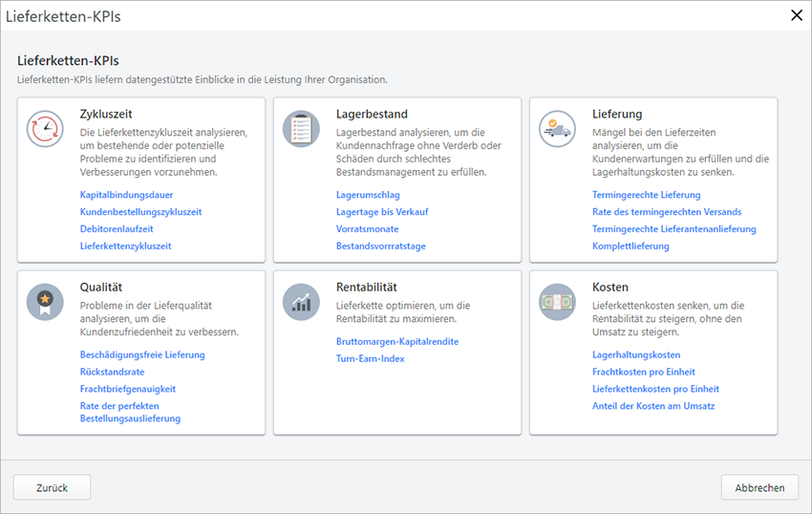Open Rate der perfekten Bestellungsauslieferung link
This screenshot has width=812, height=514.
130,413
